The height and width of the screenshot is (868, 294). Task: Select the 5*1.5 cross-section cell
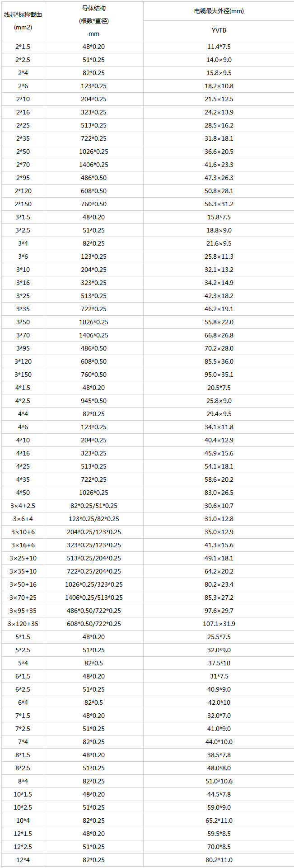[23, 637]
